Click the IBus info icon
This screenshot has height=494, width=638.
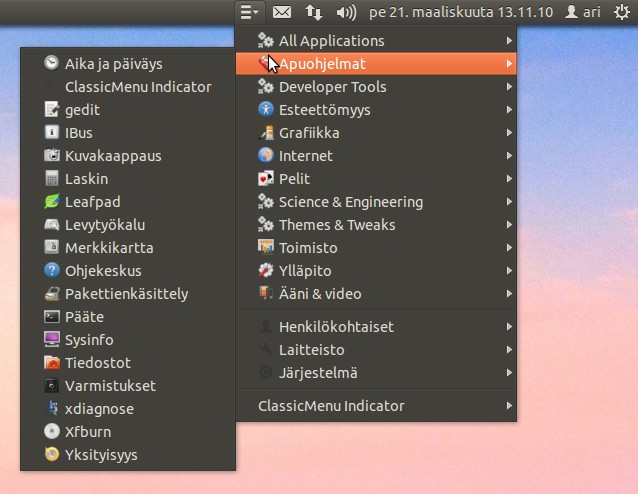(52, 132)
